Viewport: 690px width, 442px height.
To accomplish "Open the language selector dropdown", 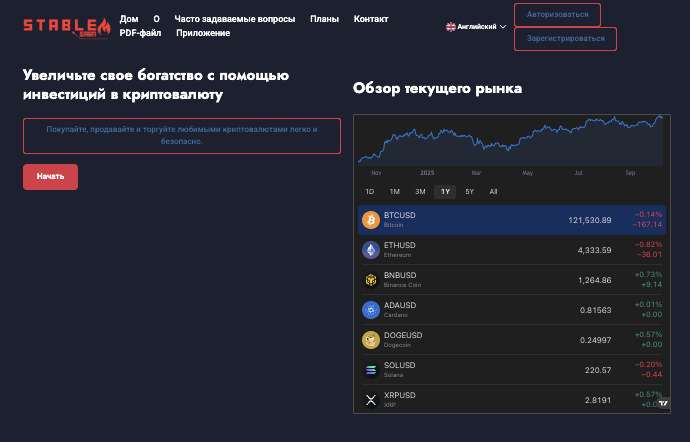I will (476, 27).
